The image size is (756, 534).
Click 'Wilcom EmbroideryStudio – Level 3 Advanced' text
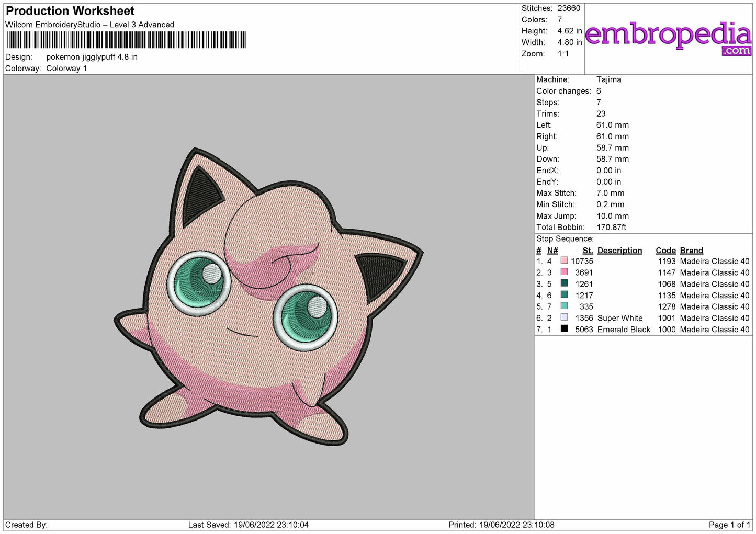click(89, 25)
